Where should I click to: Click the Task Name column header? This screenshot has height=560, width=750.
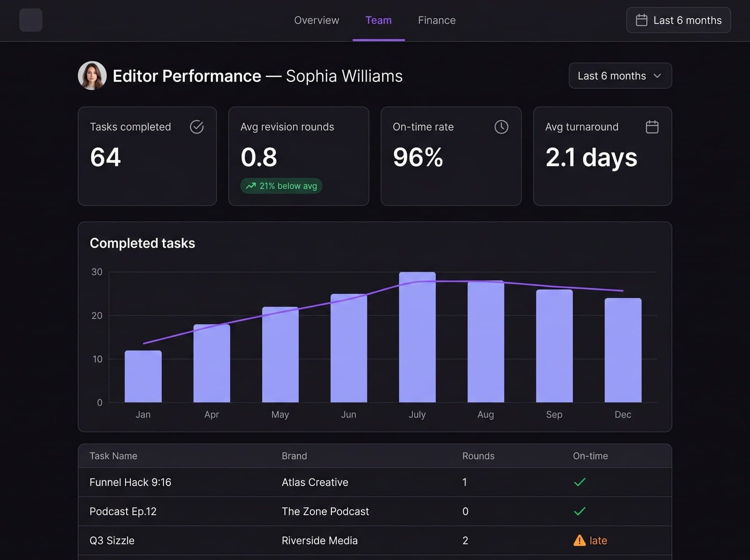click(x=113, y=456)
